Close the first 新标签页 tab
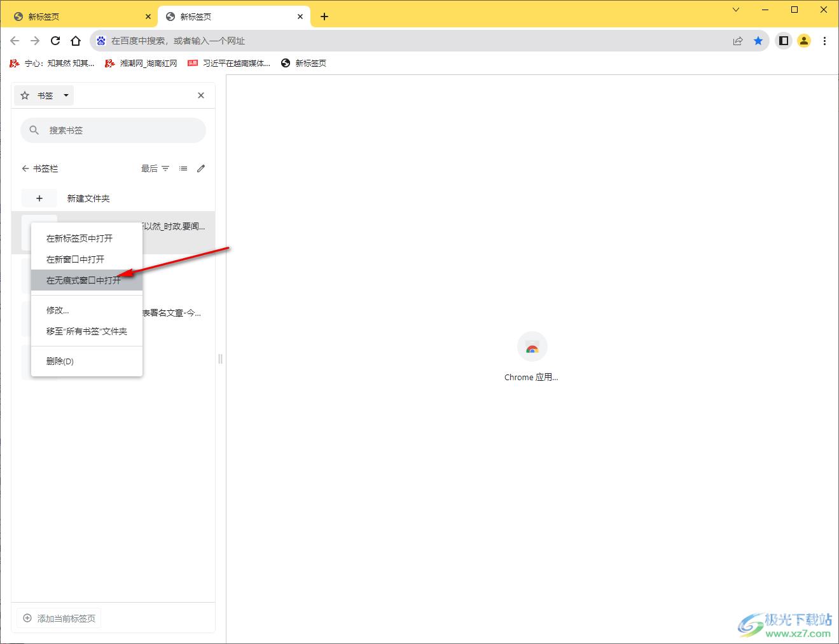 point(148,17)
